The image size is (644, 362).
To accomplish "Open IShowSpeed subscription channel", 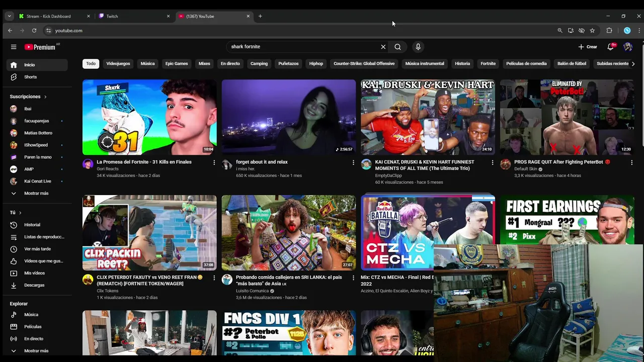I will tap(37, 145).
